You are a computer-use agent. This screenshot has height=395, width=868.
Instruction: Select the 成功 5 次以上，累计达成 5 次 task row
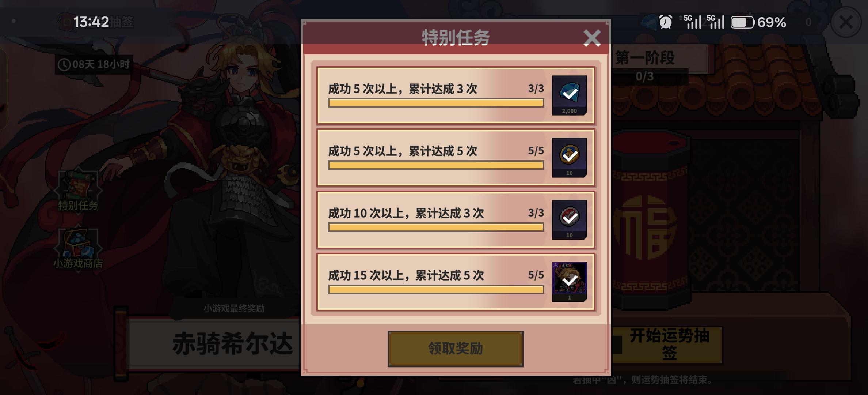point(456,157)
